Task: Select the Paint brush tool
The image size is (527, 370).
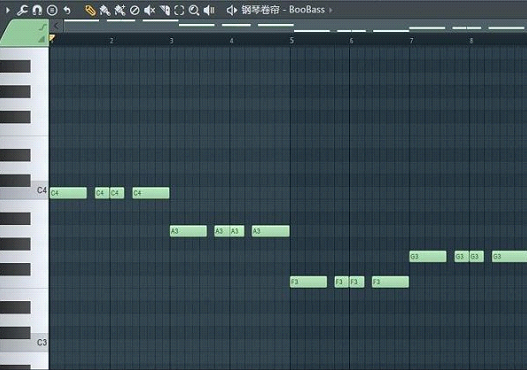Action: coord(105,10)
